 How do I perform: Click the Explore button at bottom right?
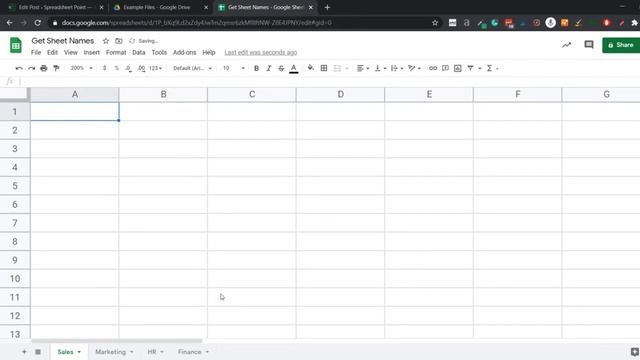(x=634, y=351)
